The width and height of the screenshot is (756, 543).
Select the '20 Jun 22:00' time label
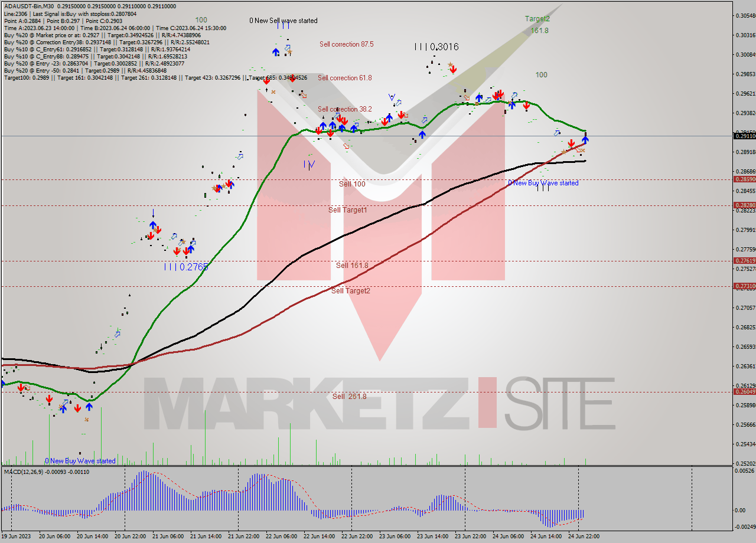click(131, 537)
